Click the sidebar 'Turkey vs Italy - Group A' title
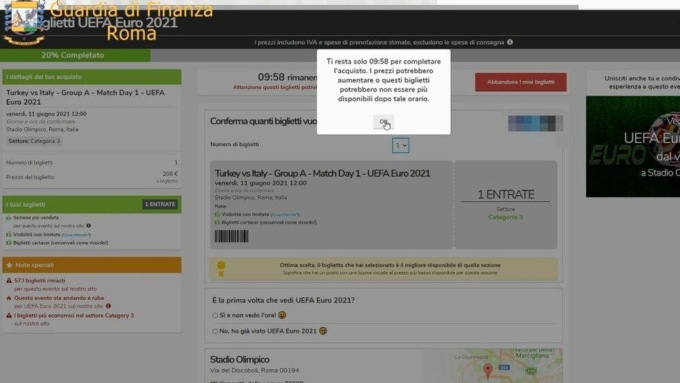The image size is (680, 383). coord(85,97)
